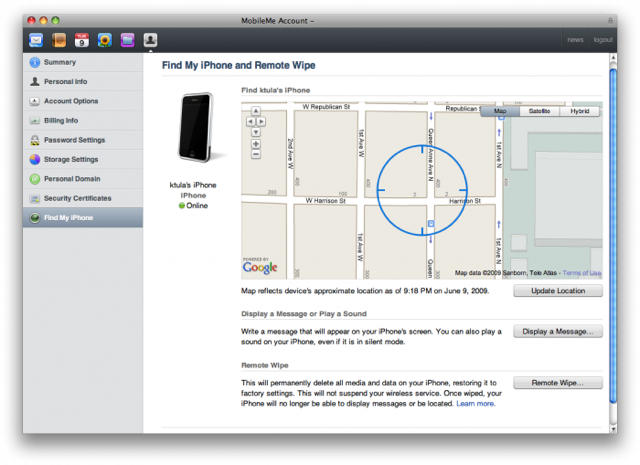Switch map to Satellite view
The width and height of the screenshot is (640, 465).
(539, 111)
